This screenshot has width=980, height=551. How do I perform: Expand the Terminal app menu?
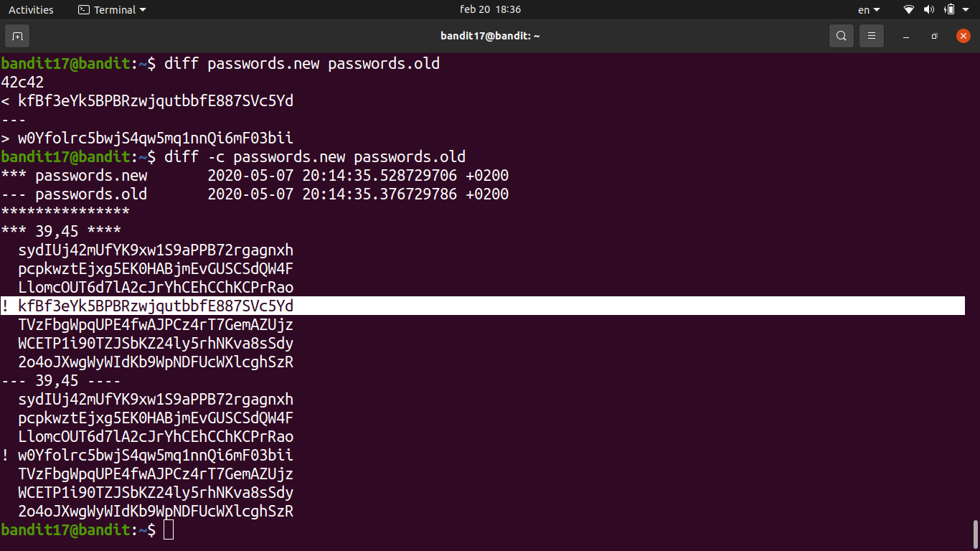pyautogui.click(x=112, y=10)
